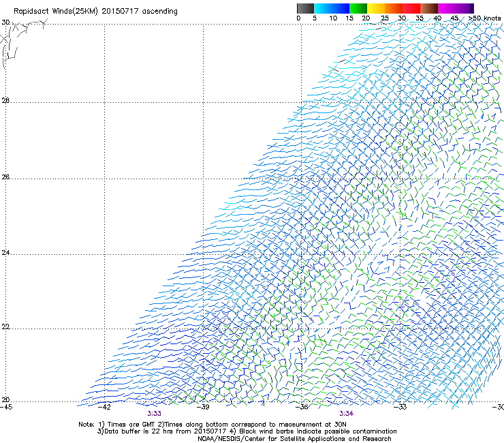The width and height of the screenshot is (504, 443).
Task: Click the latitude label '26'
Action: [5, 177]
